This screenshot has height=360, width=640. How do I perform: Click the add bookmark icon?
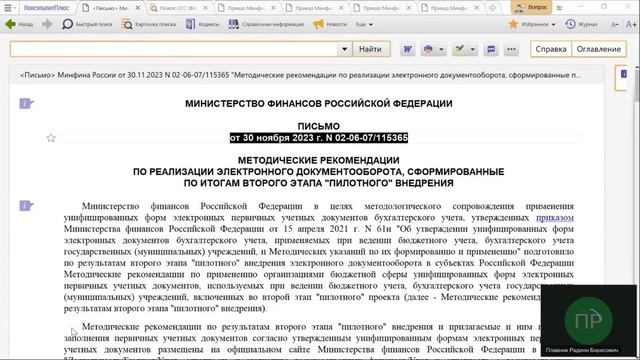click(460, 49)
